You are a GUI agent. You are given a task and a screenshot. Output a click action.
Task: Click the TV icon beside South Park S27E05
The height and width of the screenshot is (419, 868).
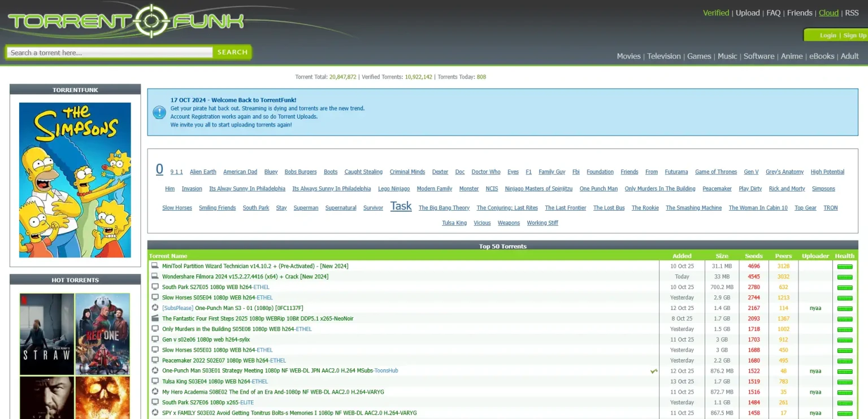pos(155,287)
